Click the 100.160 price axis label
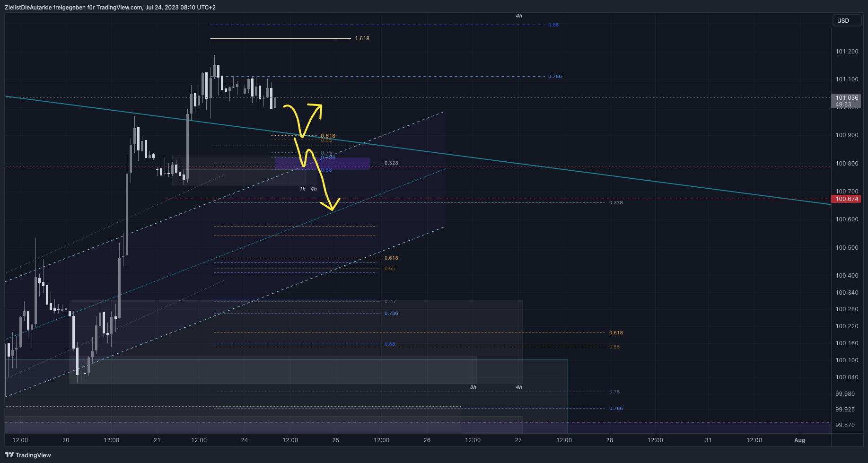The width and height of the screenshot is (868, 463). coord(847,343)
